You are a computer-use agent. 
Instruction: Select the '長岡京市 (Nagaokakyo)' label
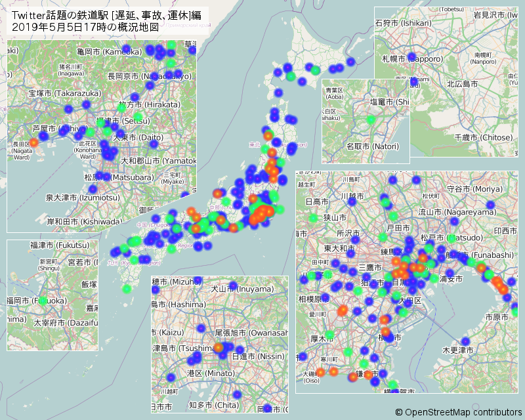150,76
